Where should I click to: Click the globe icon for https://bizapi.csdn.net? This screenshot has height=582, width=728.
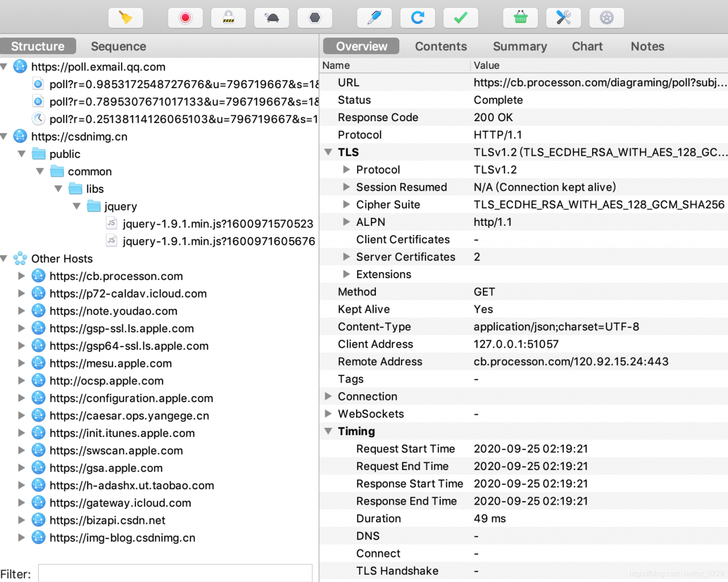(x=38, y=520)
